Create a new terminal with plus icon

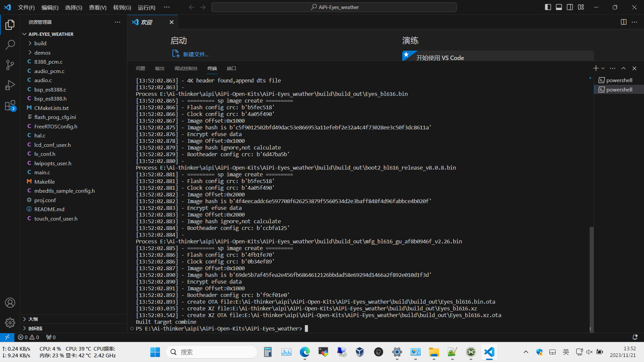pyautogui.click(x=596, y=68)
